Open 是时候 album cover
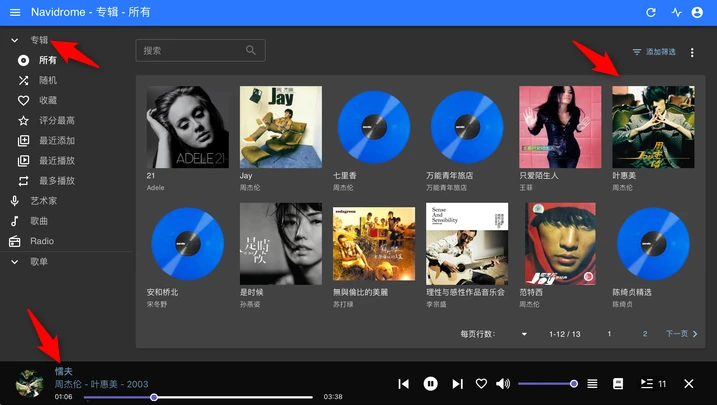The width and height of the screenshot is (717, 405). (x=281, y=244)
